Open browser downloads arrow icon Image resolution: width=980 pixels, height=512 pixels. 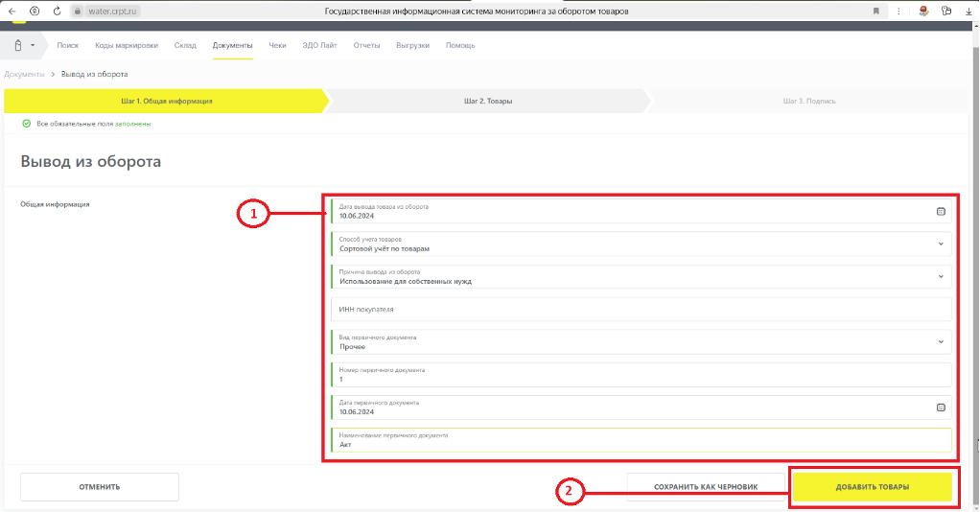coord(968,12)
